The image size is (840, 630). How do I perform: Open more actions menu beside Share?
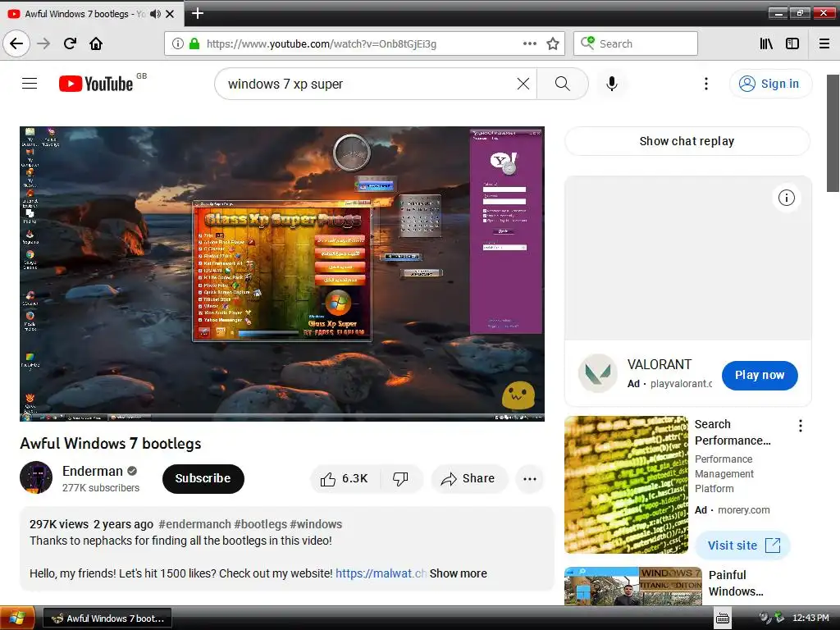tap(529, 479)
